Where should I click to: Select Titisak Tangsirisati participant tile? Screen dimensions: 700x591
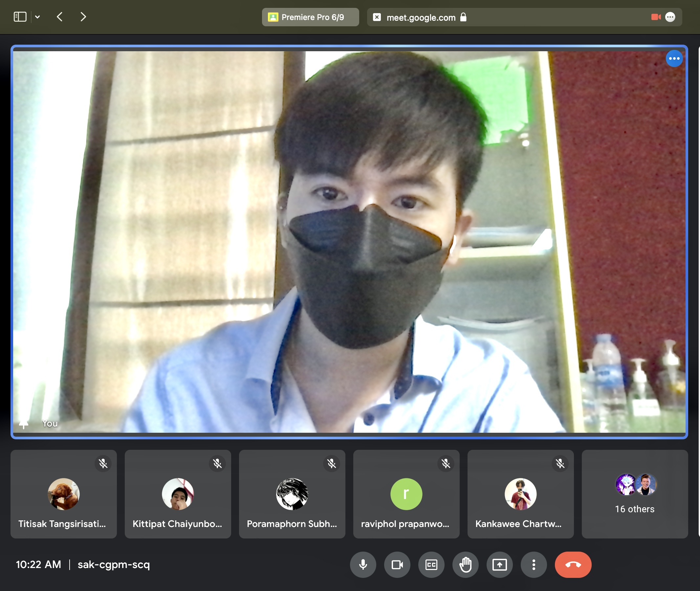(x=64, y=494)
